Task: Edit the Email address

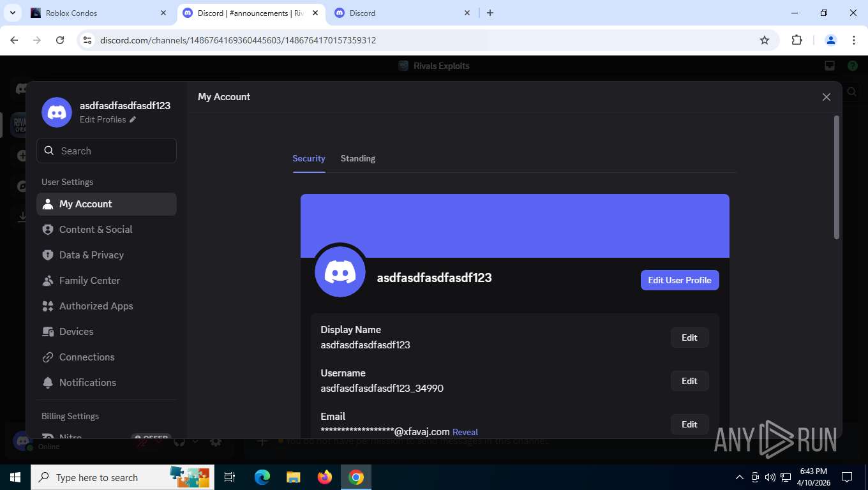Action: coord(689,424)
